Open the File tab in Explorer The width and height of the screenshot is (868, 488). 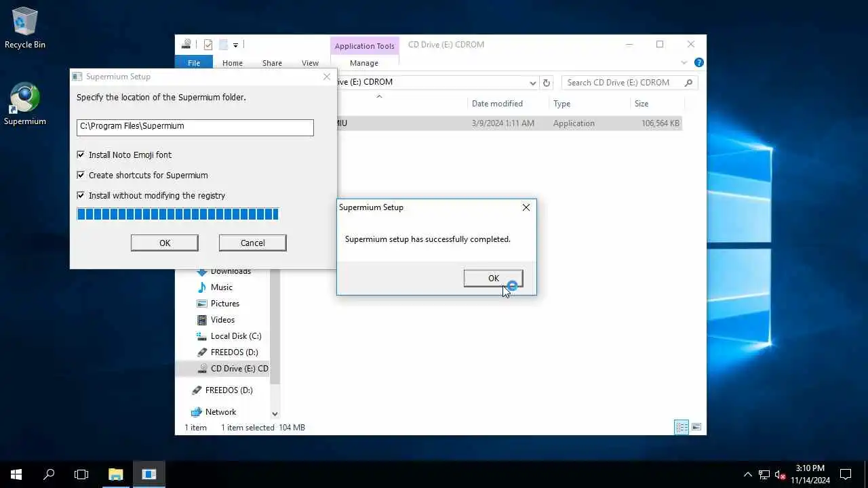click(194, 63)
